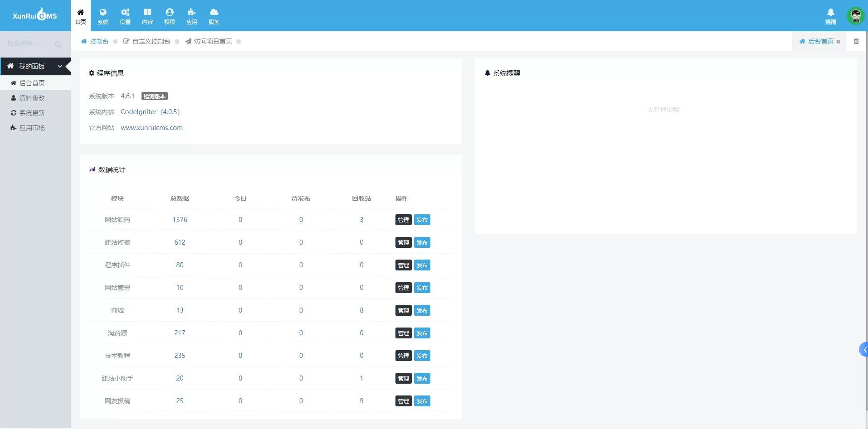Go to 系统更新 in the sidebar
Viewport: 868px width, 429px height.
[32, 113]
